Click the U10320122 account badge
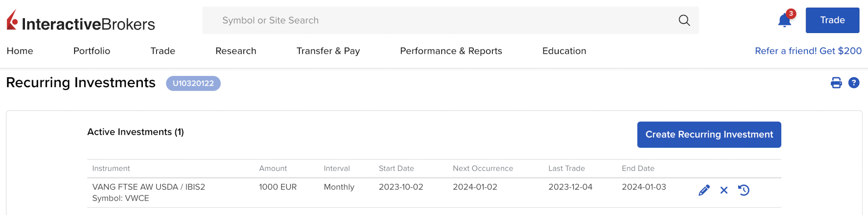 (193, 84)
